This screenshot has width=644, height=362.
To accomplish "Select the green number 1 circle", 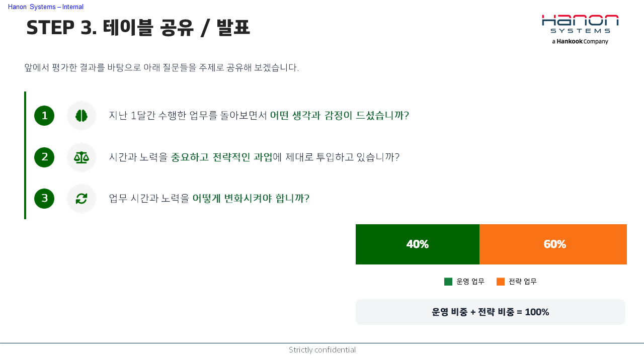I will pos(44,116).
